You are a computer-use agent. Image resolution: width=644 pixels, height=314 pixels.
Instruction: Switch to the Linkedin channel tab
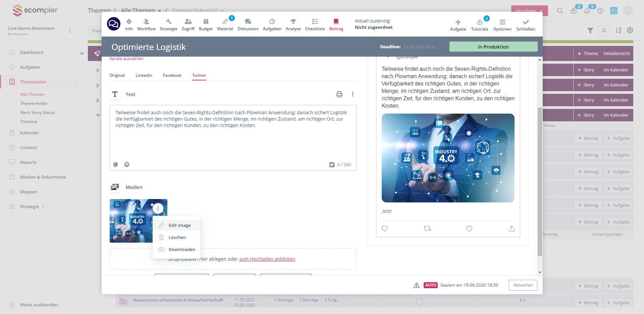click(144, 75)
